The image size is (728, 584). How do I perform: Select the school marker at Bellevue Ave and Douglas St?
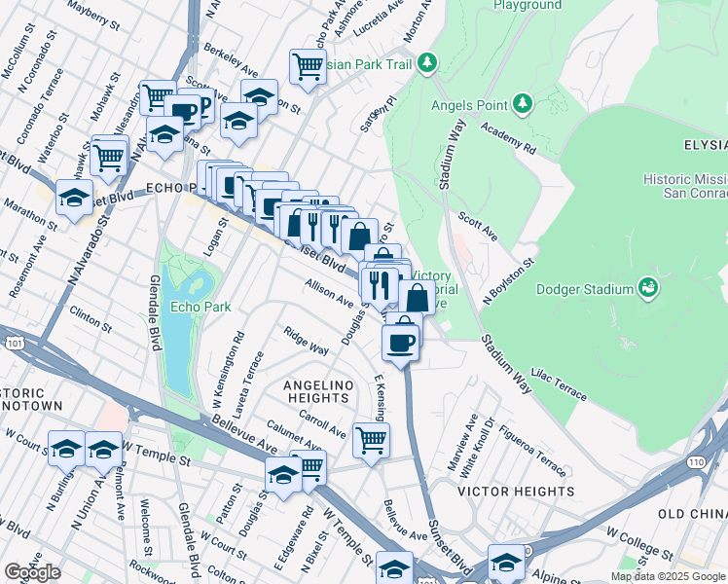[283, 476]
